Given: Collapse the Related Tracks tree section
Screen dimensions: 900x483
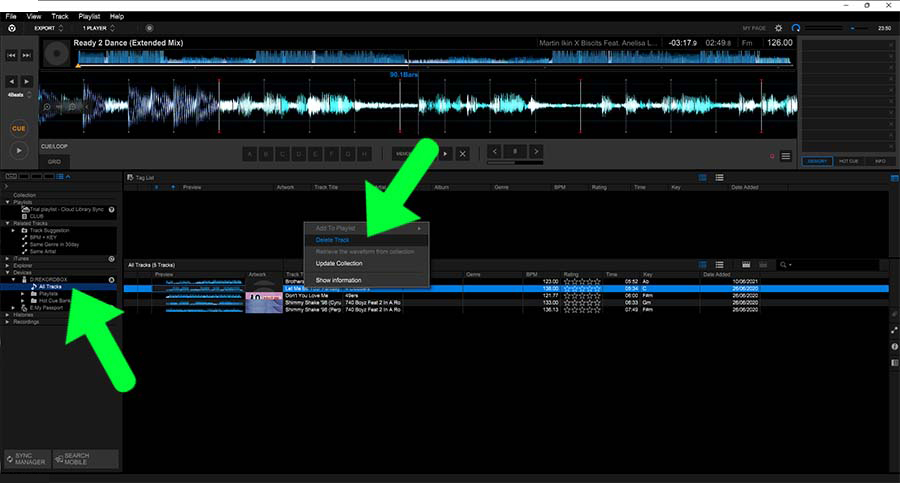Looking at the screenshot, I should [8, 223].
